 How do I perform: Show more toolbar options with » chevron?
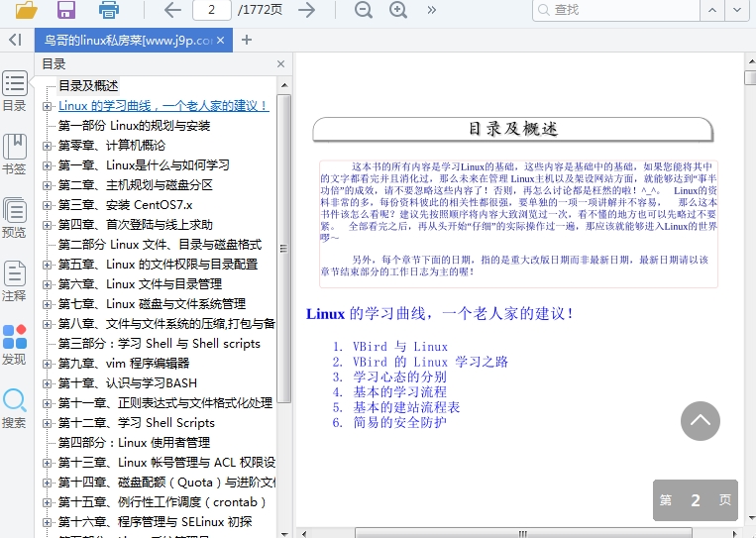click(x=432, y=11)
